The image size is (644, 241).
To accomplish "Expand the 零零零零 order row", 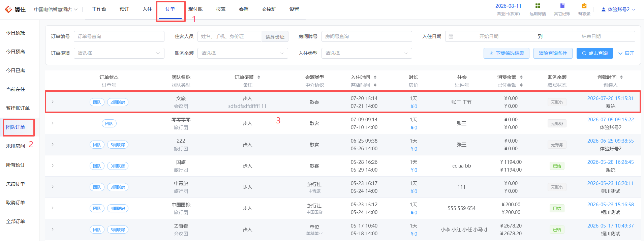I will click(53, 123).
